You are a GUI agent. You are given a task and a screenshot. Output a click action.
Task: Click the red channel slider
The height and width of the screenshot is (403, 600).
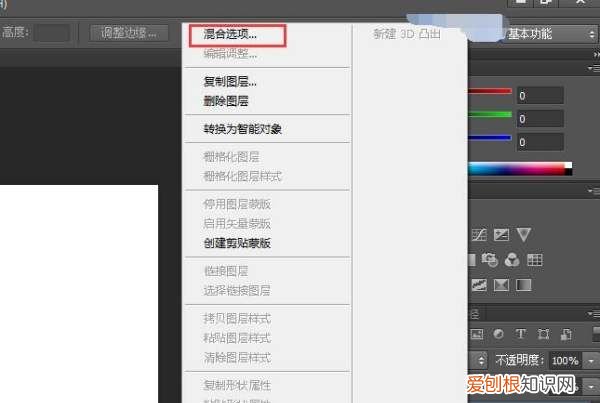(490, 91)
